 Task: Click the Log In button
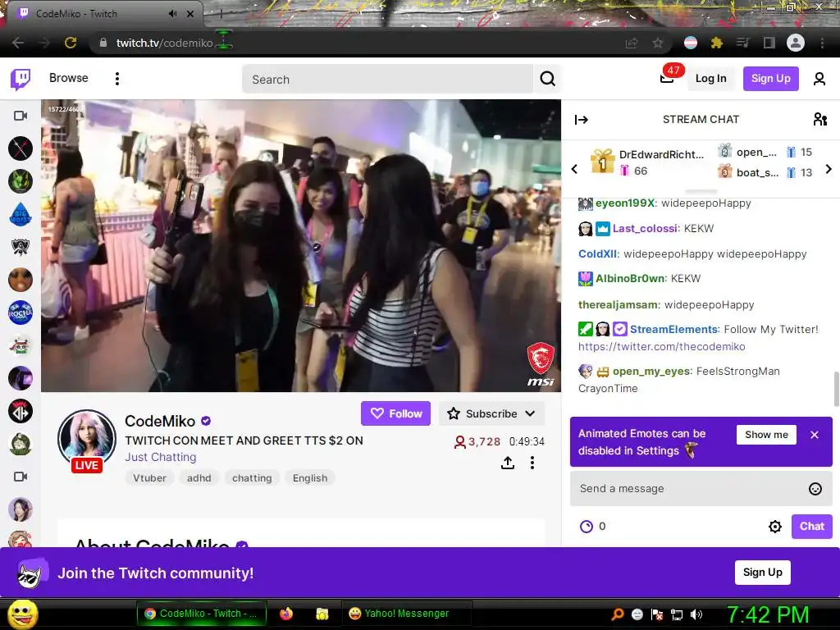pyautogui.click(x=710, y=78)
